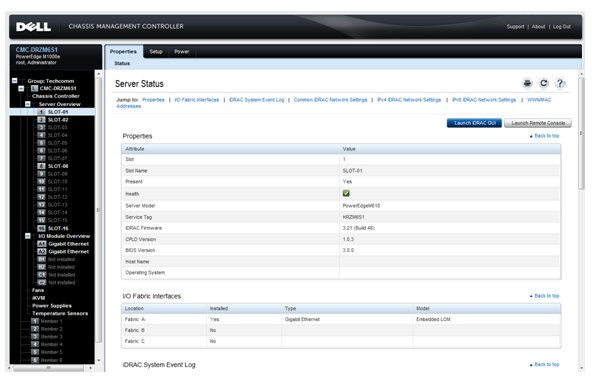The height and width of the screenshot is (385, 592).
Task: Refresh the Server Status page
Action: [543, 83]
